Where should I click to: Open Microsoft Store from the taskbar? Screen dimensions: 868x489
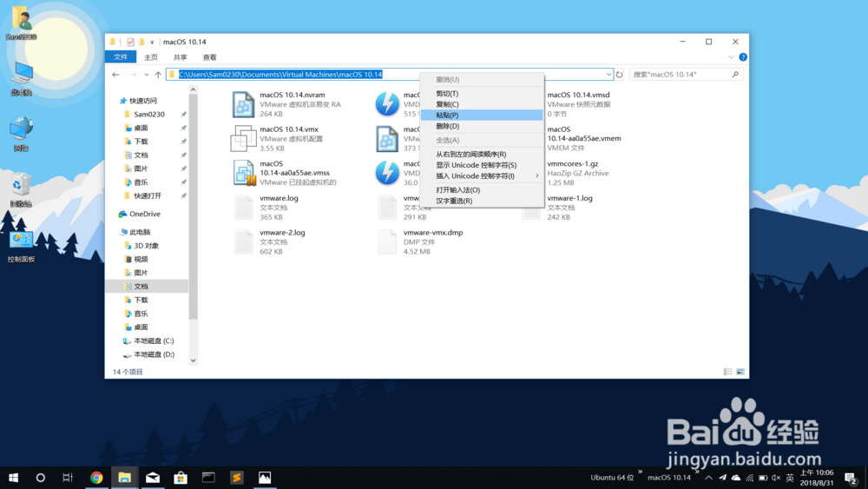click(181, 478)
